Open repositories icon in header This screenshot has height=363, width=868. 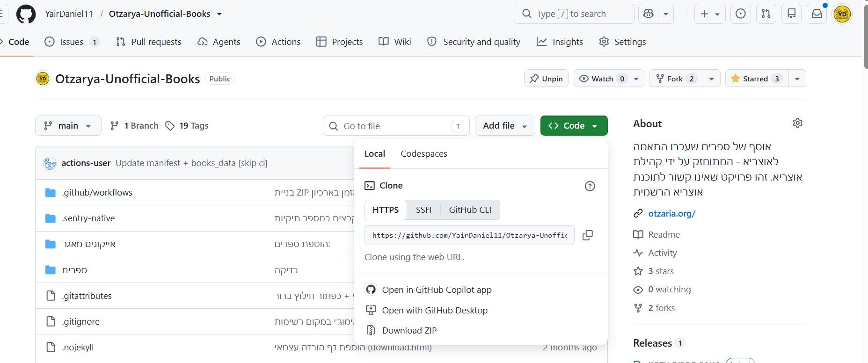pos(792,14)
